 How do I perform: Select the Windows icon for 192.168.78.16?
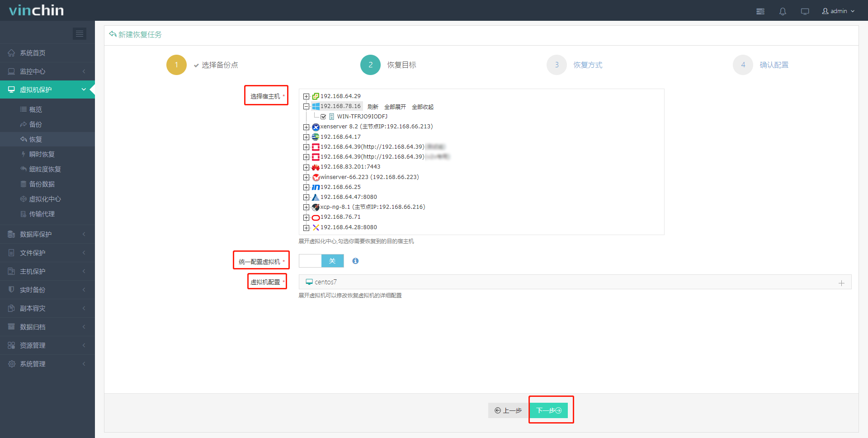pos(316,106)
